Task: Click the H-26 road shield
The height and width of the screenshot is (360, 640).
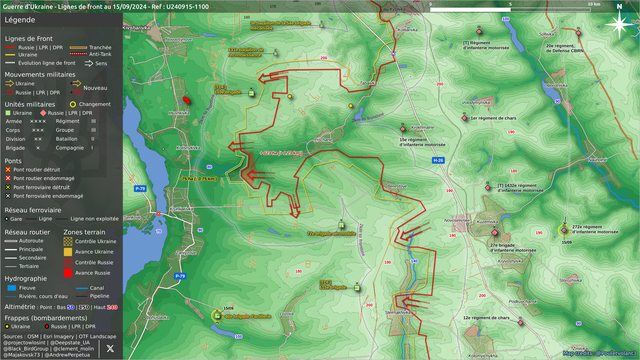Action: click(x=438, y=160)
